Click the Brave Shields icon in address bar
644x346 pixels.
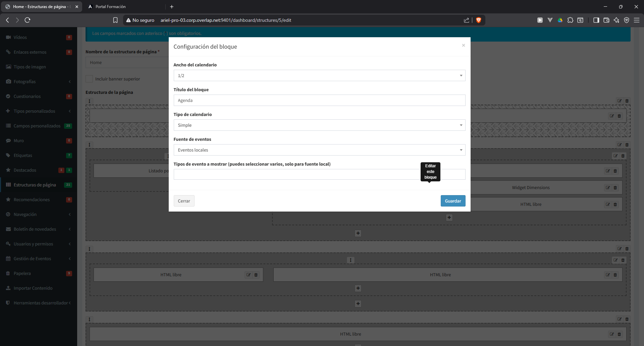479,20
